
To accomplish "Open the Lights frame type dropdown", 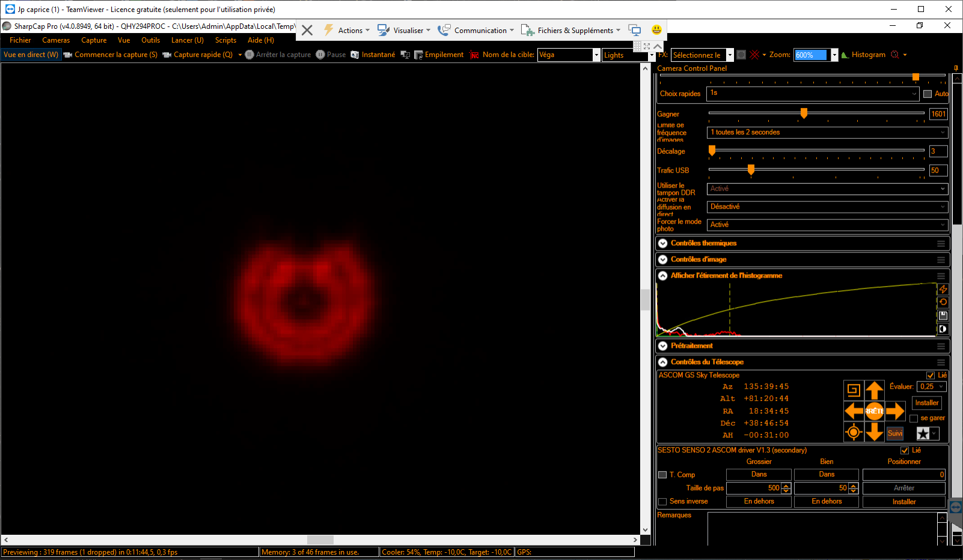I will pos(652,55).
